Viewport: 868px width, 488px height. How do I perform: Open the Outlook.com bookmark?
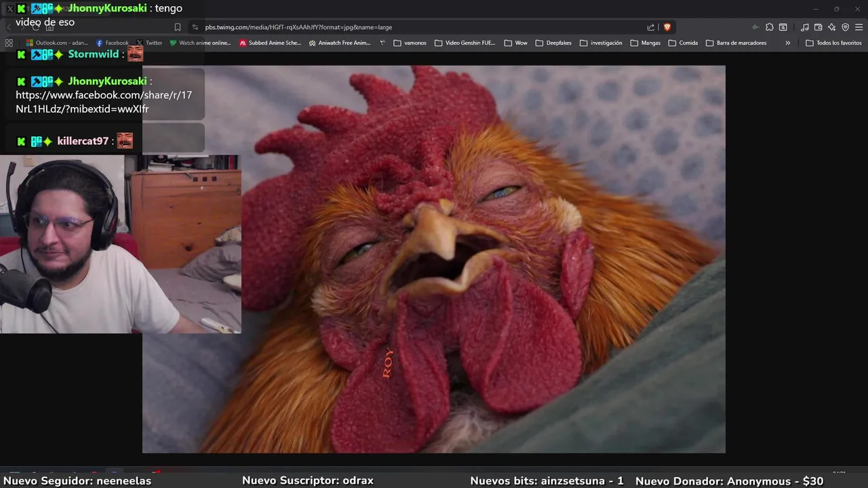pyautogui.click(x=56, y=43)
